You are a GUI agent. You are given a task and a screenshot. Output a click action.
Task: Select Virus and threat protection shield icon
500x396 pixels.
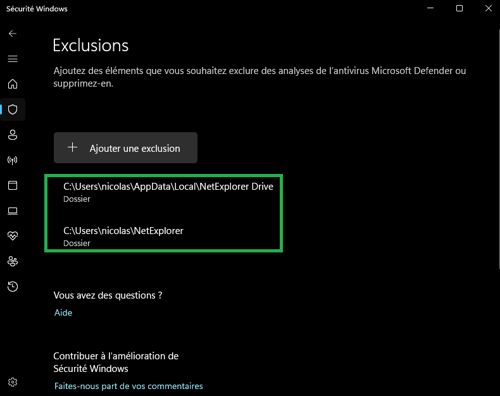tap(13, 109)
